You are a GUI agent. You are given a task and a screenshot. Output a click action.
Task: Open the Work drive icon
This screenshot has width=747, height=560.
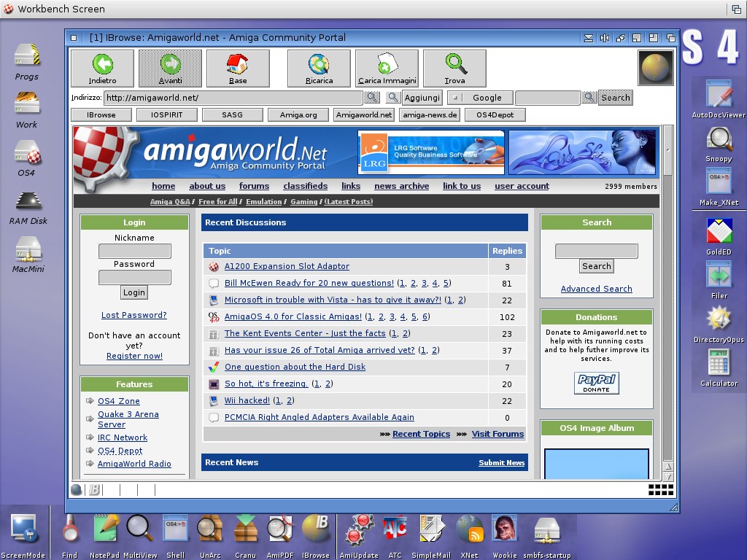pos(27,111)
